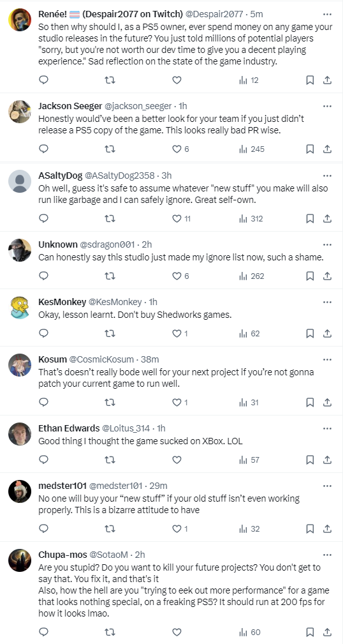
Task: Open more options on medster101's tweet
Action: tap(327, 486)
